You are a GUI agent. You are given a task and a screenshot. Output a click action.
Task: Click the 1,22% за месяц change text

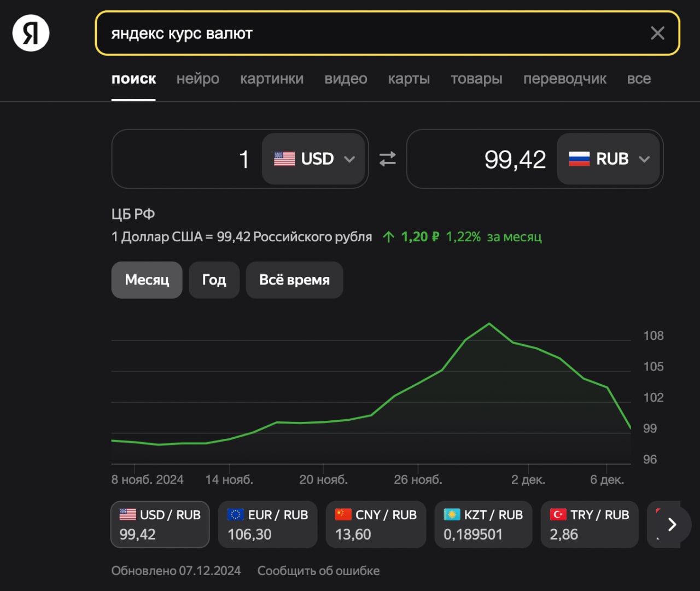tap(494, 237)
